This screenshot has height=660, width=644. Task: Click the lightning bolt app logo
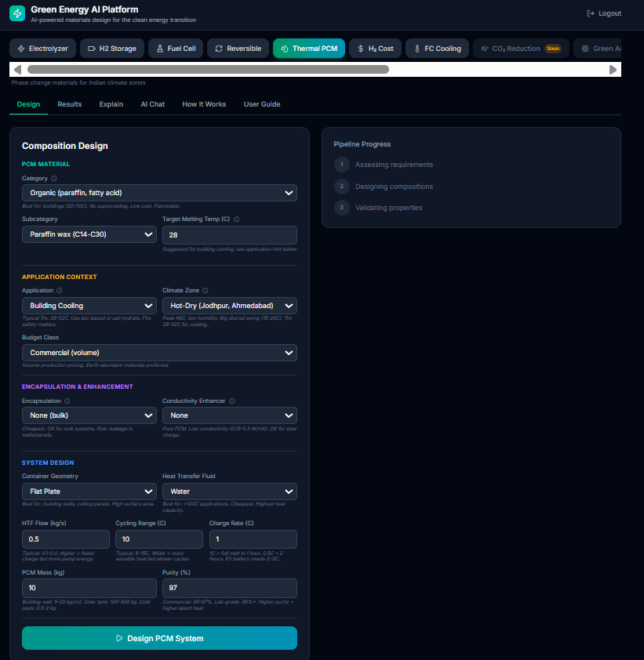17,13
